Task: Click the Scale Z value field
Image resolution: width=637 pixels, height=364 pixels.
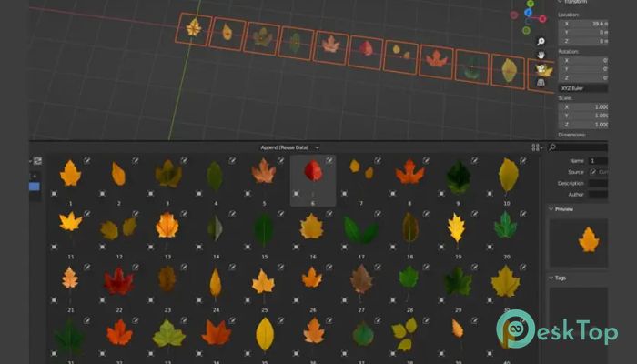Action: pyautogui.click(x=583, y=125)
